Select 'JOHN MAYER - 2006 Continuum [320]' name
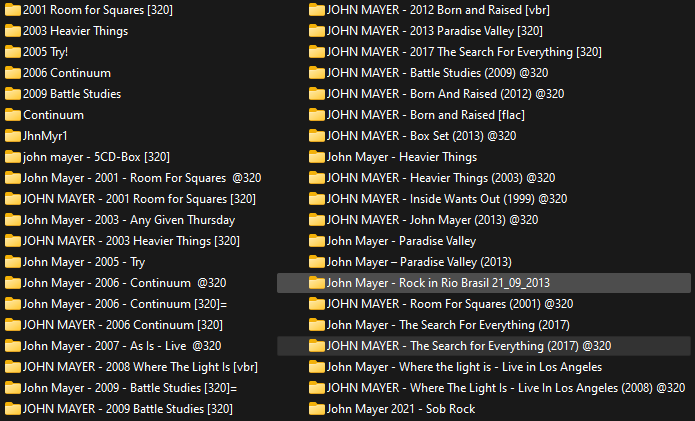This screenshot has width=695, height=421. [123, 325]
